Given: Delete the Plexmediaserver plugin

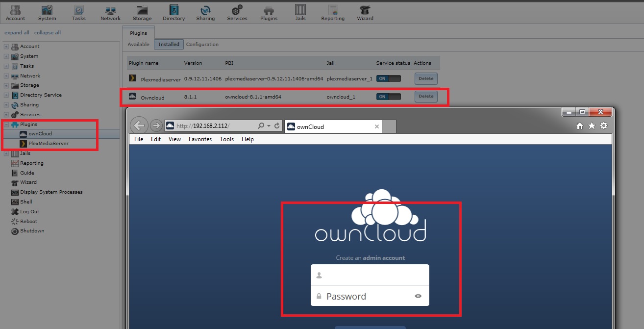Looking at the screenshot, I should click(426, 78).
